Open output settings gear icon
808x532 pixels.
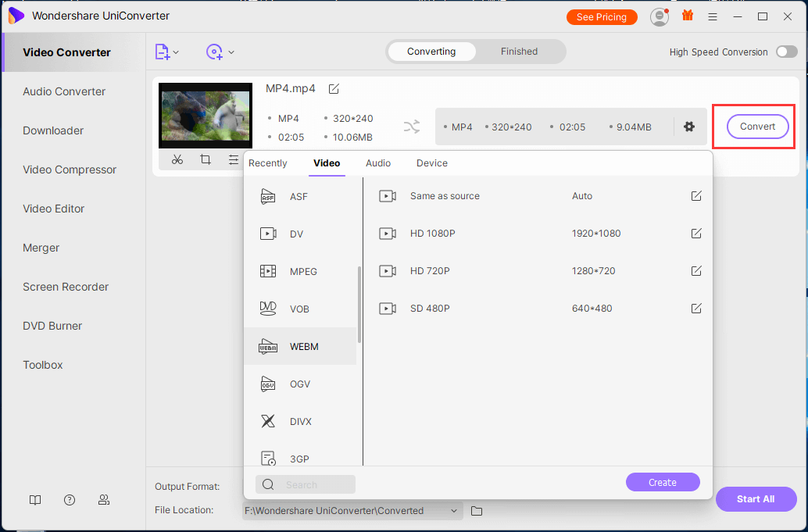click(689, 127)
